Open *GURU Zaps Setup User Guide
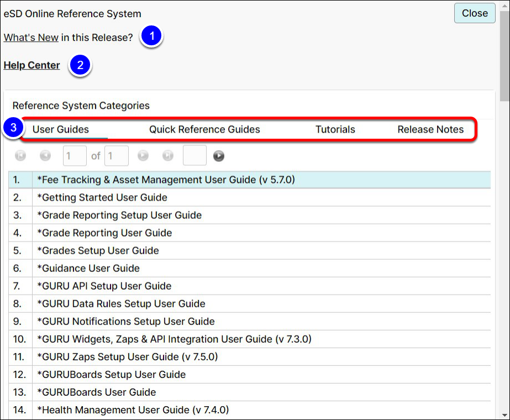This screenshot has height=420, width=510. click(249, 357)
